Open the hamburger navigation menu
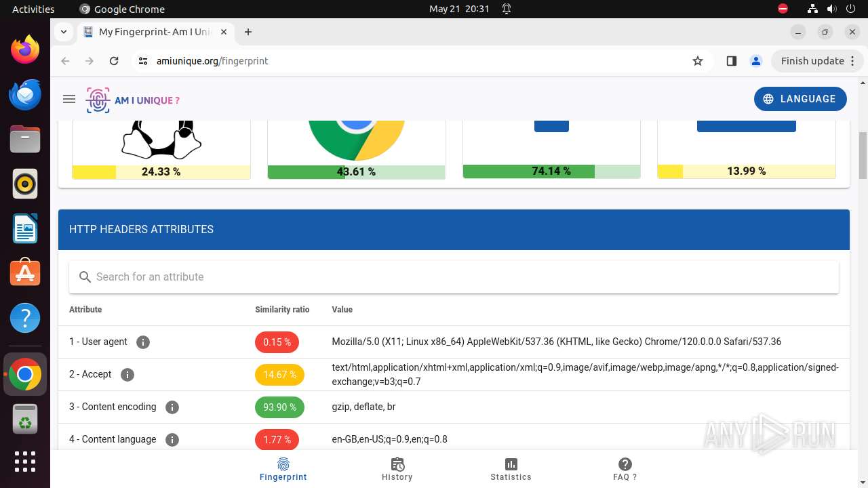Screen dimensions: 868x488 click(x=68, y=99)
